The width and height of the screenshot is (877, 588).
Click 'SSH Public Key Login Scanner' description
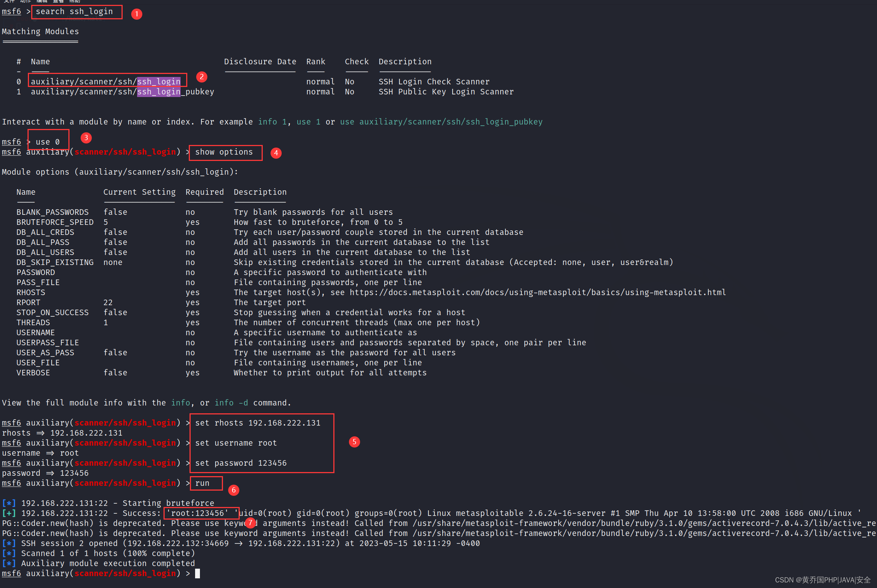coord(446,92)
